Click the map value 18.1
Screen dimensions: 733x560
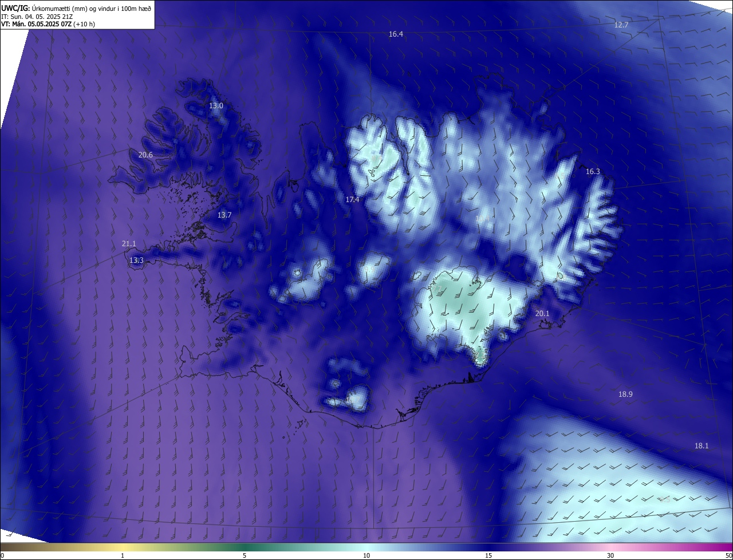pyautogui.click(x=702, y=446)
